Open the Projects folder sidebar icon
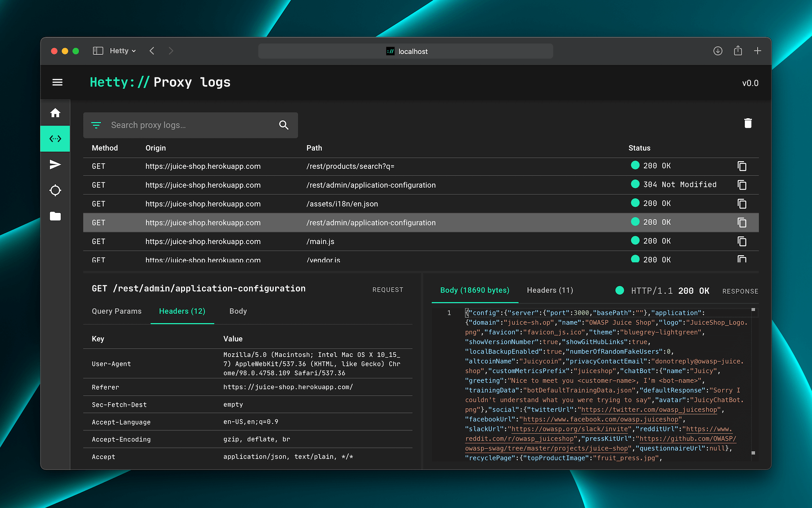 [x=55, y=216]
